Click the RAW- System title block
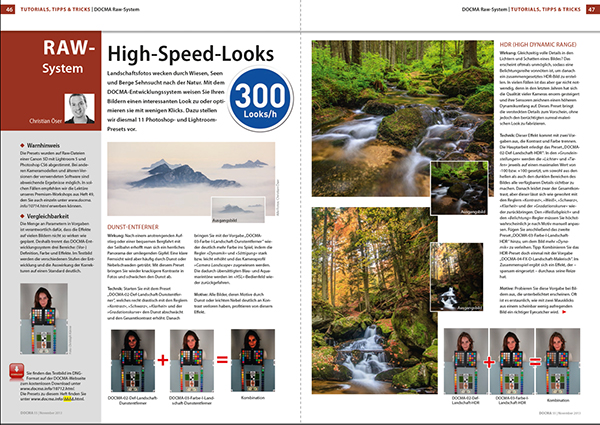The height and width of the screenshot is (425, 600). pyautogui.click(x=68, y=57)
